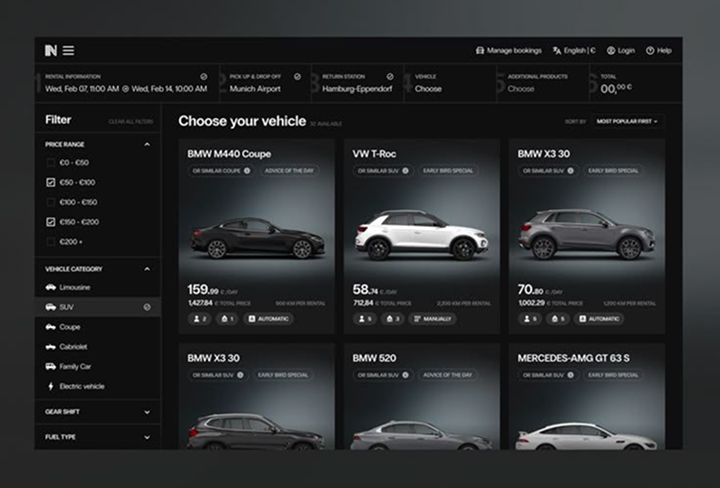The height and width of the screenshot is (488, 720).
Task: Click Automatic badge on BMW M440 Coupe card
Action: [x=269, y=319]
